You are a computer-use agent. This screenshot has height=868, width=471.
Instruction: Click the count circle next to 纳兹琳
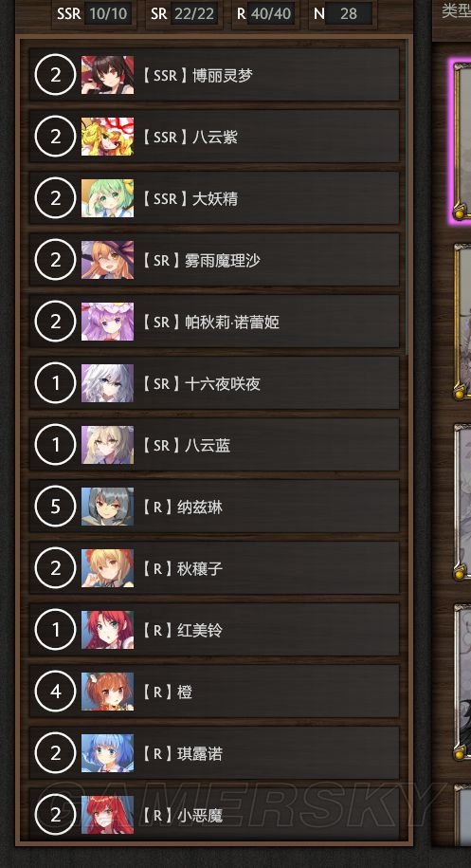tap(55, 507)
